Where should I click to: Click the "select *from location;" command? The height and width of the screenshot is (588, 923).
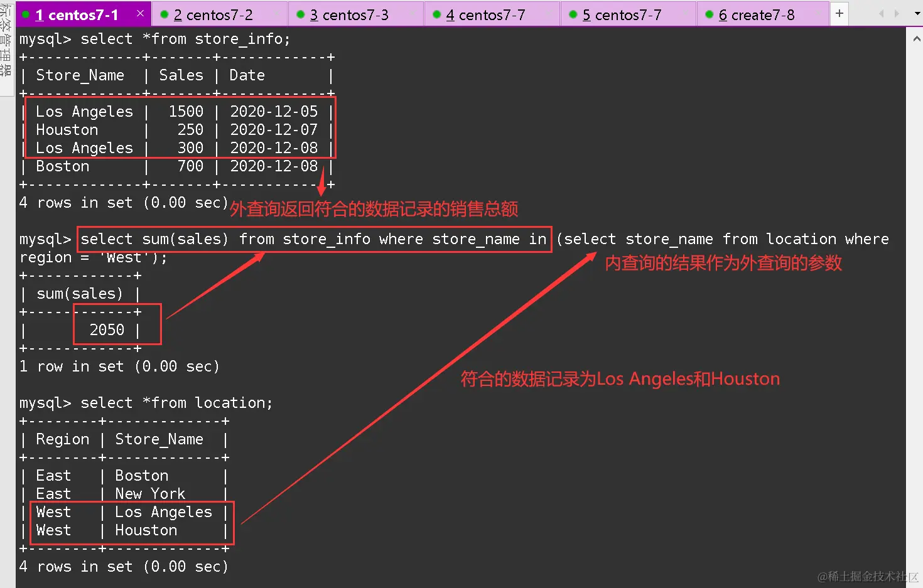coord(176,403)
